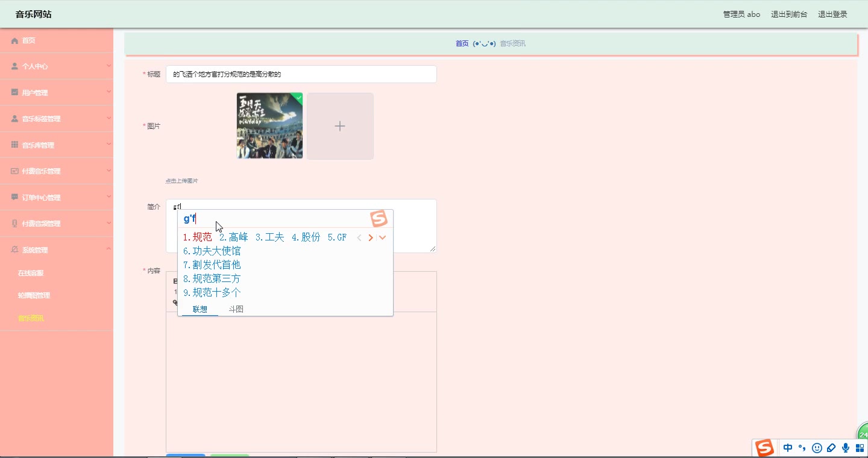Viewport: 868px width, 458px height.
Task: Expand the 付费音乐管理 menu chevron
Action: [x=108, y=171]
